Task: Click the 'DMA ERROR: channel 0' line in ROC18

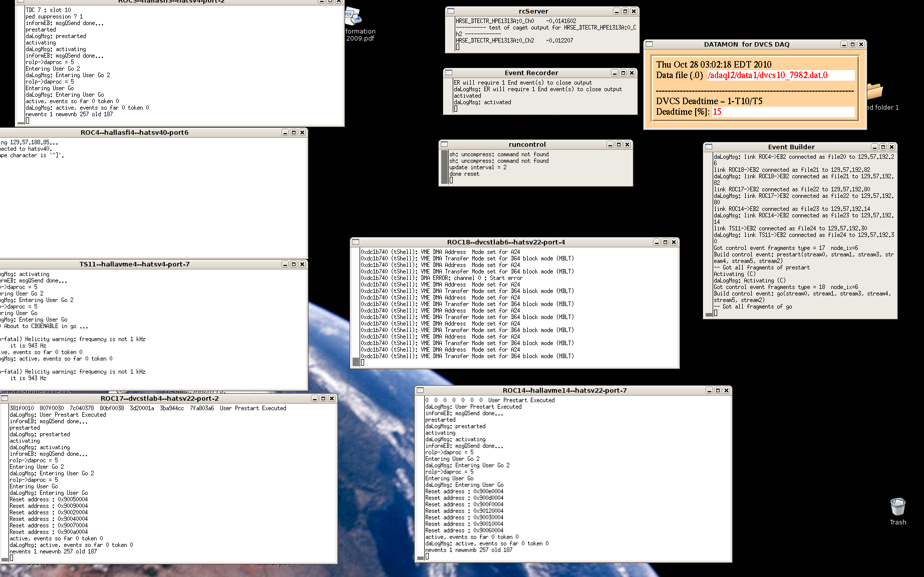Action: (441, 278)
